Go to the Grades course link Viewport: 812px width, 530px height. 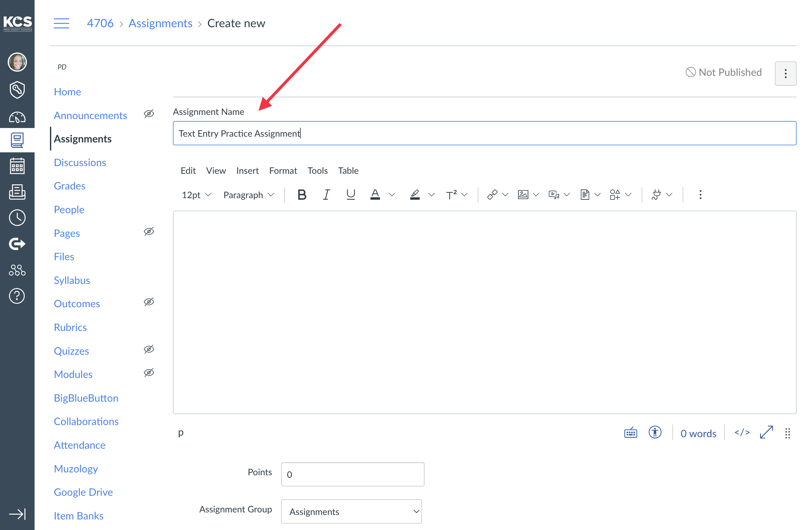click(x=69, y=186)
